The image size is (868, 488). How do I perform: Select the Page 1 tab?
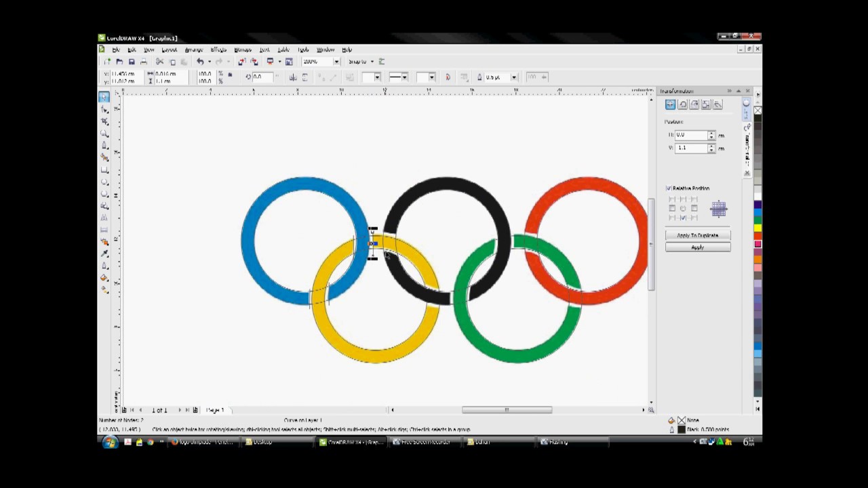215,410
